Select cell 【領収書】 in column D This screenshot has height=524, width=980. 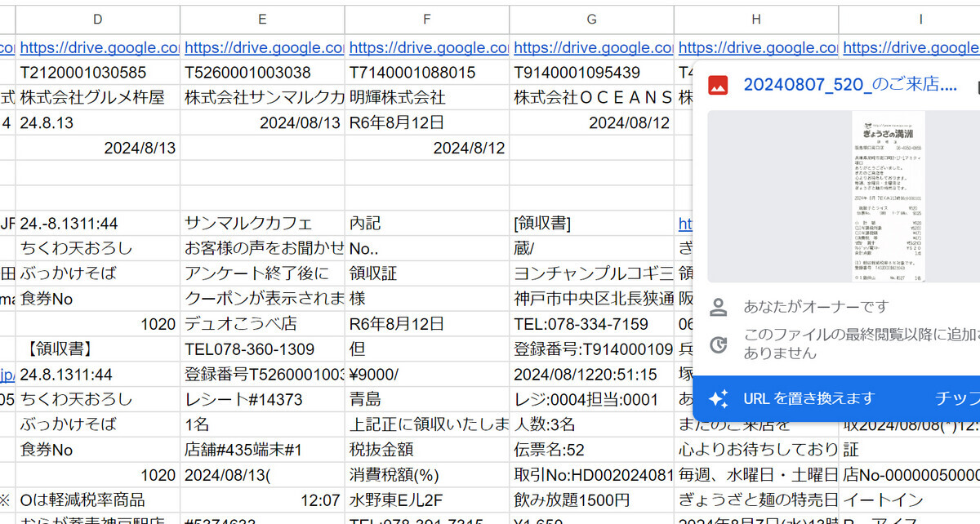point(98,349)
